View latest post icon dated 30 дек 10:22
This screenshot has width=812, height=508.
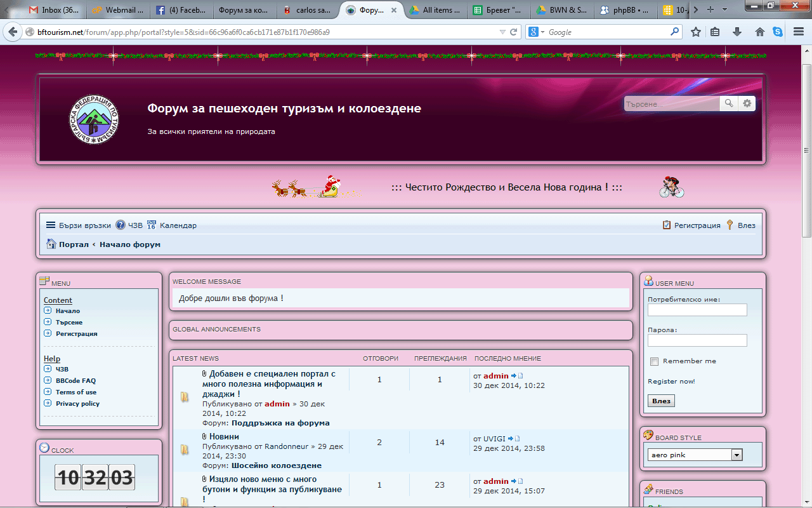click(516, 376)
